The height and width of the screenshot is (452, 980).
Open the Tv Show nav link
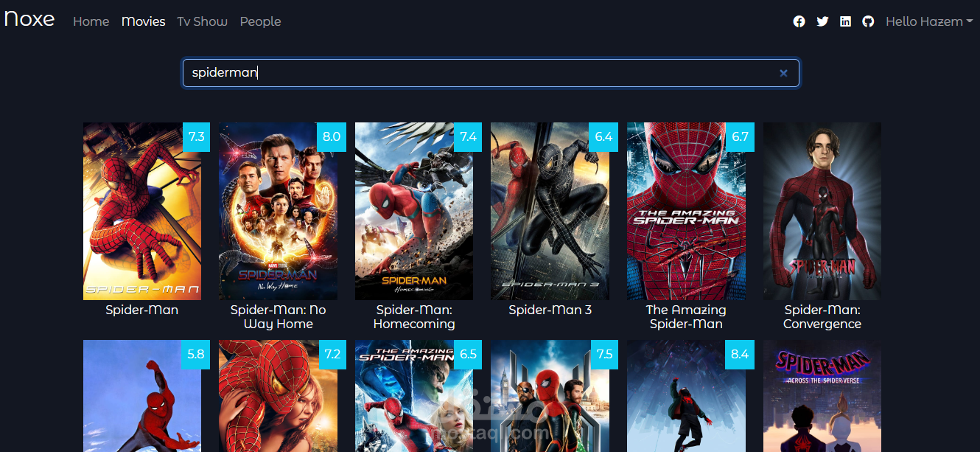click(x=203, y=21)
